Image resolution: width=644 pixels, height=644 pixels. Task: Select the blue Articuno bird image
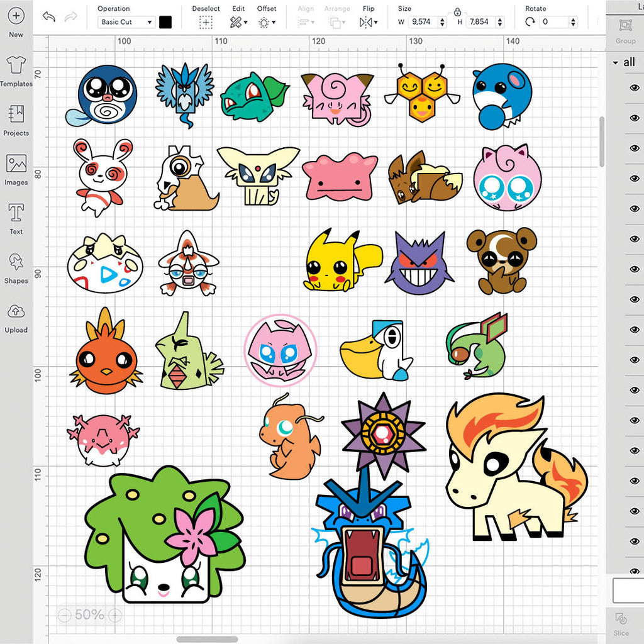185,96
